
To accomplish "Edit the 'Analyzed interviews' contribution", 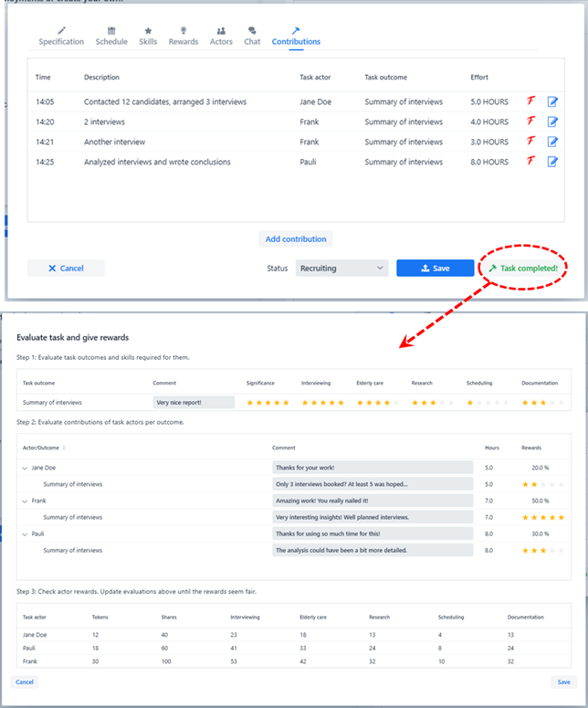I will click(552, 161).
